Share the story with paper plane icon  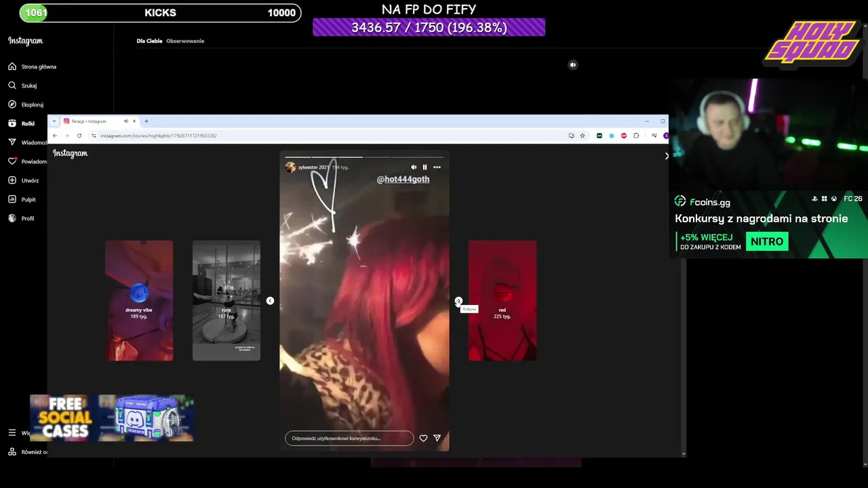coord(437,439)
